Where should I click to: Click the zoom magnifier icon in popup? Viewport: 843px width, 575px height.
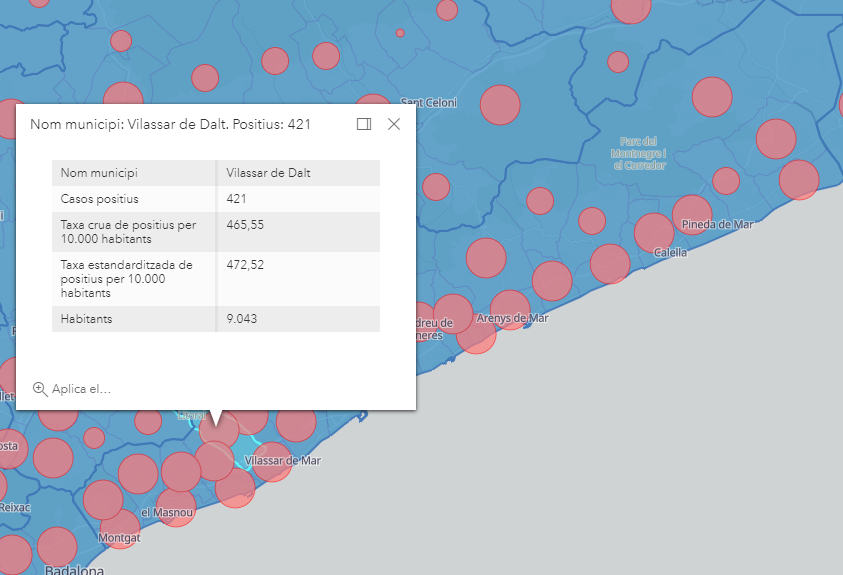tap(40, 389)
